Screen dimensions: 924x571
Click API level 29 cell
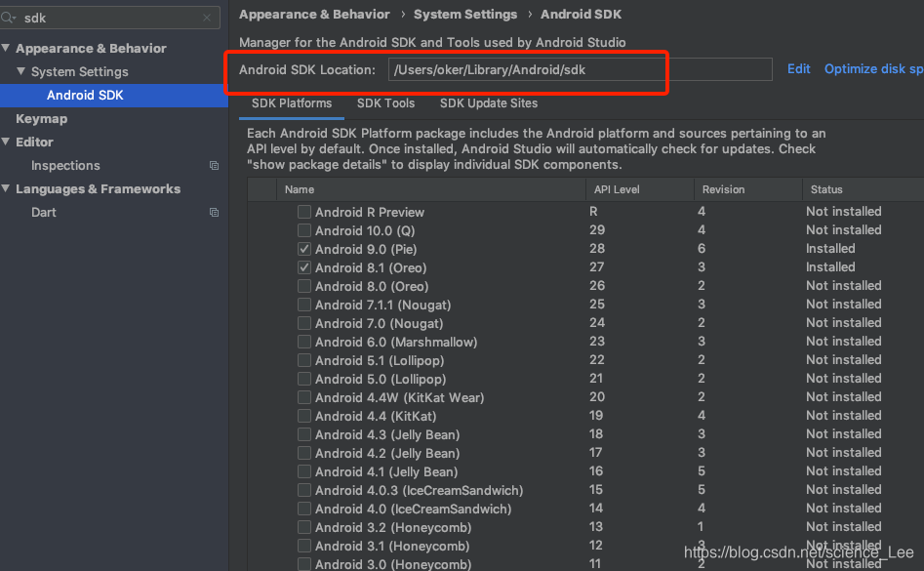tap(597, 229)
